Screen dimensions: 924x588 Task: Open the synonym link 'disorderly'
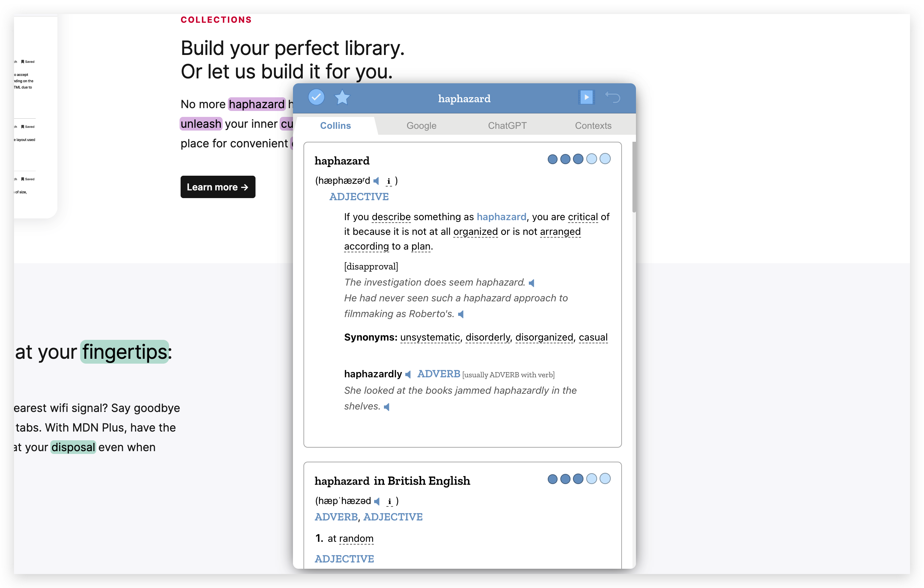click(x=487, y=337)
